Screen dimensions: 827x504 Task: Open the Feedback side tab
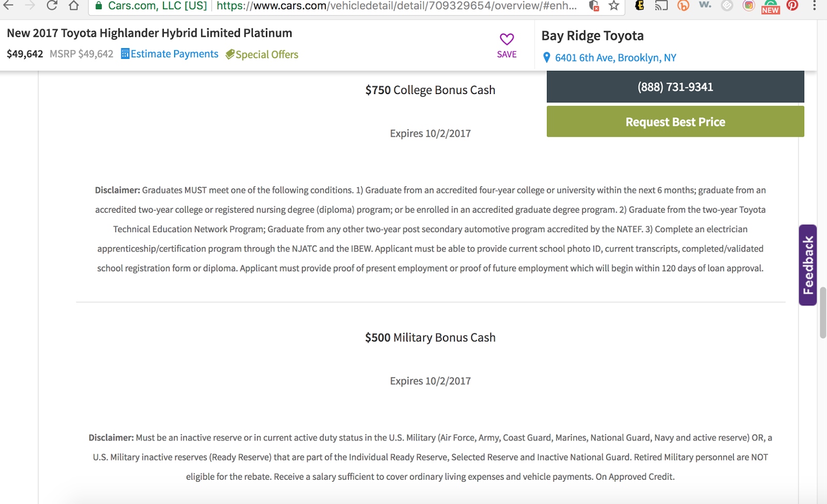808,265
